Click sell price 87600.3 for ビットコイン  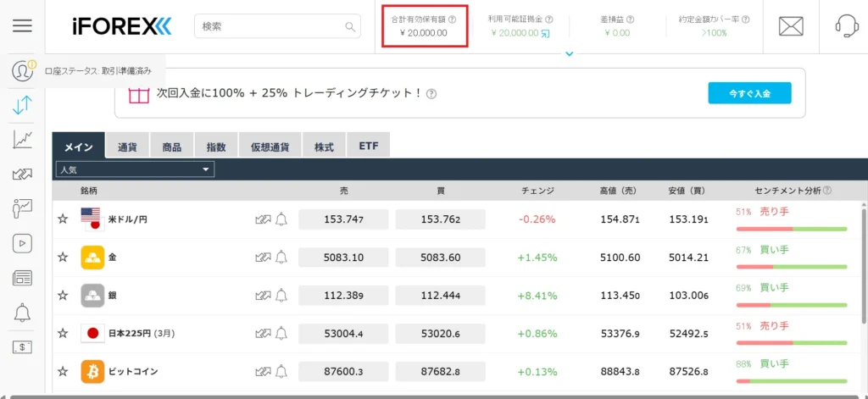click(x=344, y=372)
